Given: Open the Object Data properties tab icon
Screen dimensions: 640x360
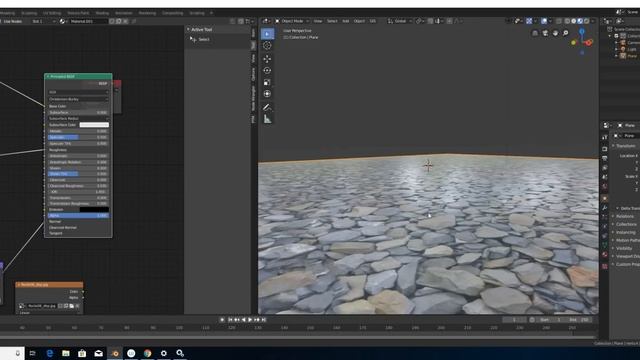Looking at the screenshot, I should point(604,244).
